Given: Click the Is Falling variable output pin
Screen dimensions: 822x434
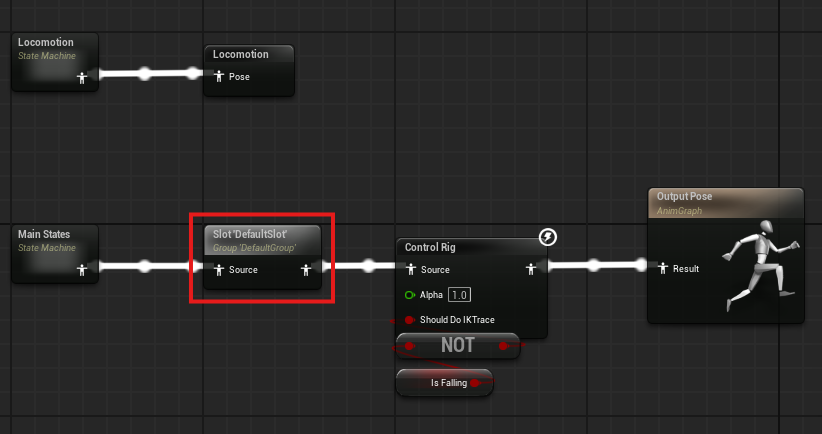Looking at the screenshot, I should pos(475,383).
